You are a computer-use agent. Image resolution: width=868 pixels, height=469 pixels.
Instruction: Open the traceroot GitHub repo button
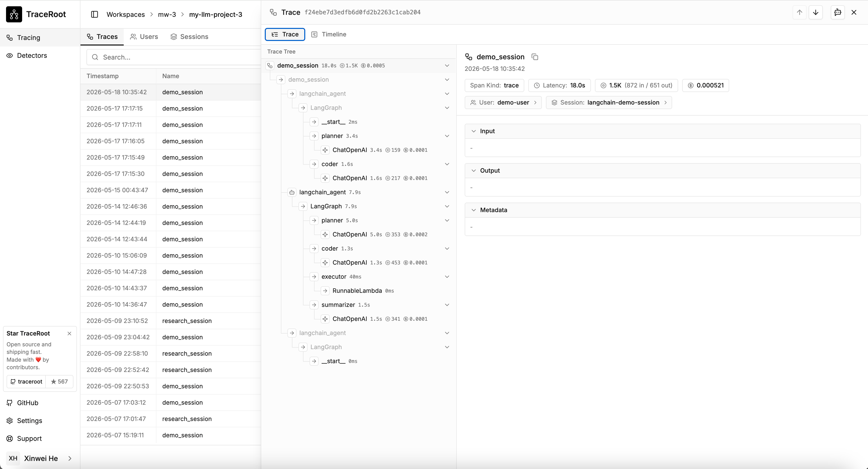[26, 381]
